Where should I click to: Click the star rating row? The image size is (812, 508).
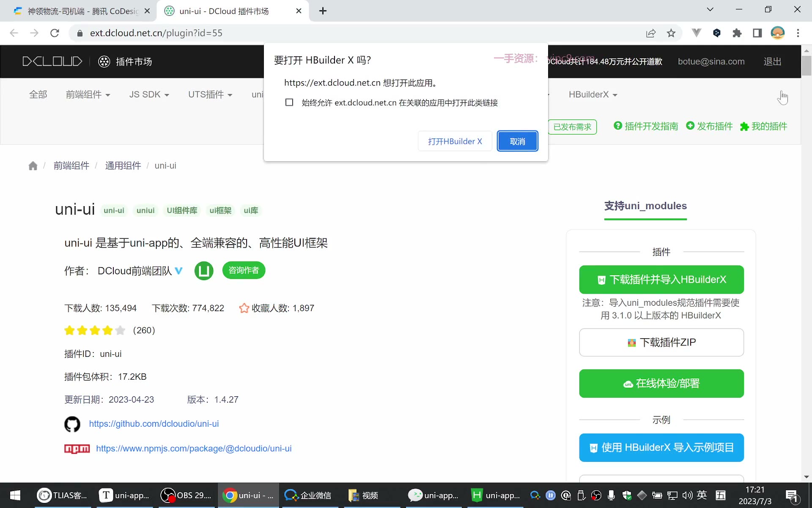click(95, 330)
